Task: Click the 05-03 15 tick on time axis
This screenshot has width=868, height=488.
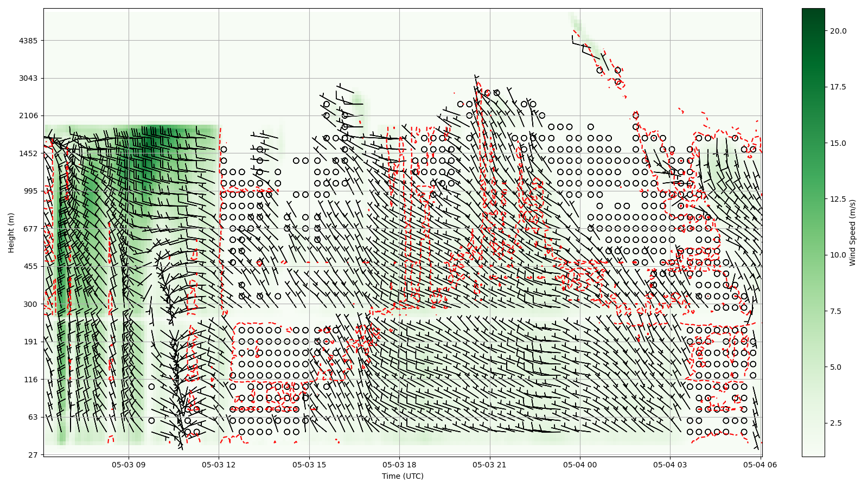Action: pyautogui.click(x=309, y=465)
